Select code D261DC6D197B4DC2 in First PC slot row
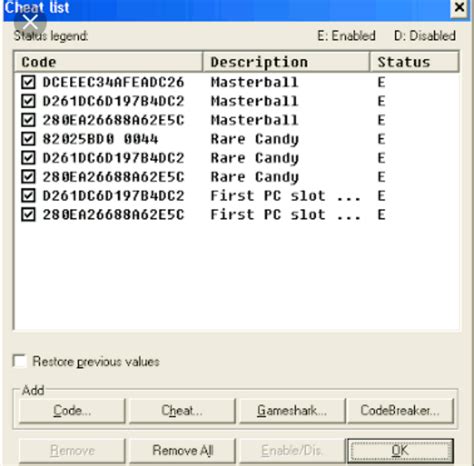 coord(113,196)
